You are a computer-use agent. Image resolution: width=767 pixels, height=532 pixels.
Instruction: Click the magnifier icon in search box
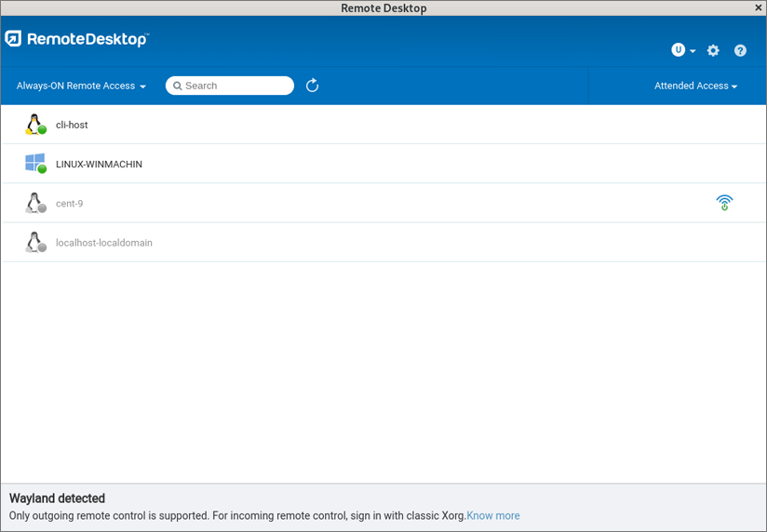(x=178, y=86)
